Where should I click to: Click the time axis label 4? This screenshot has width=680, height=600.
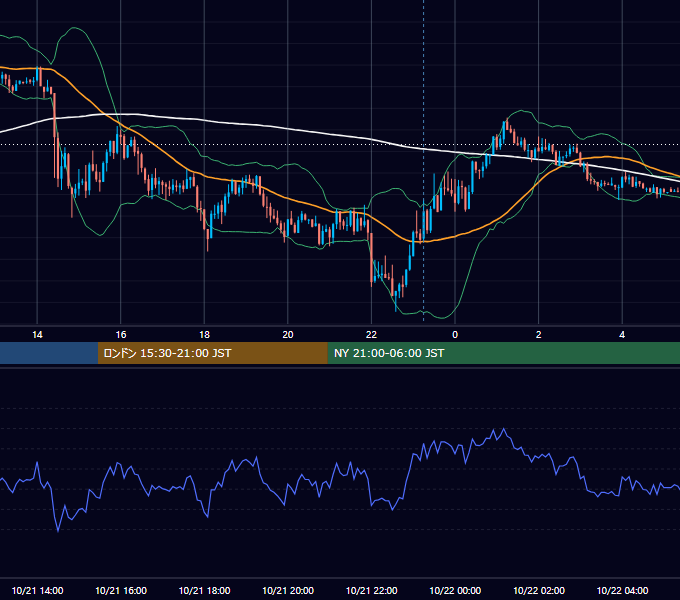(x=622, y=335)
